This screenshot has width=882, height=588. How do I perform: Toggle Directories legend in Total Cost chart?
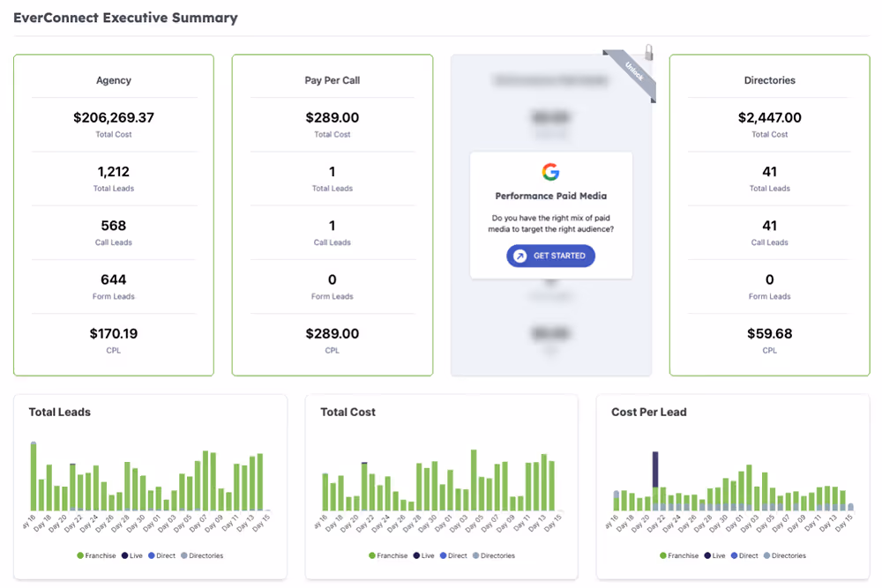(x=494, y=555)
